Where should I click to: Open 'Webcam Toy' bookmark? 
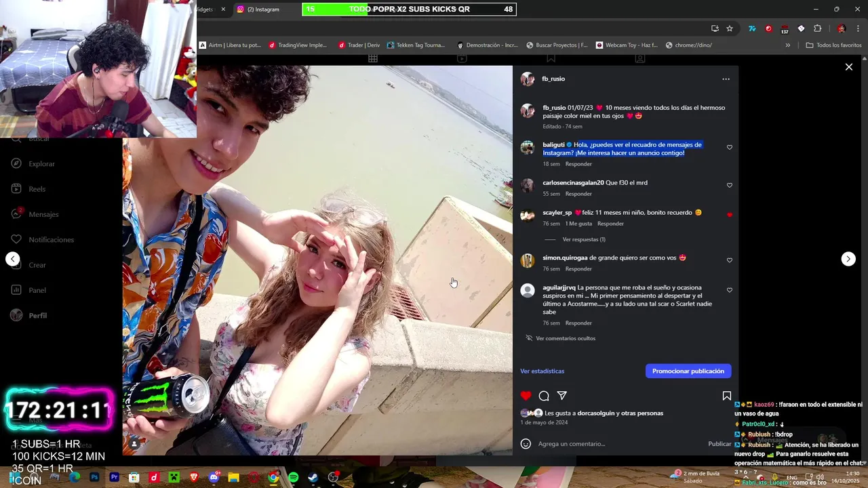(627, 45)
